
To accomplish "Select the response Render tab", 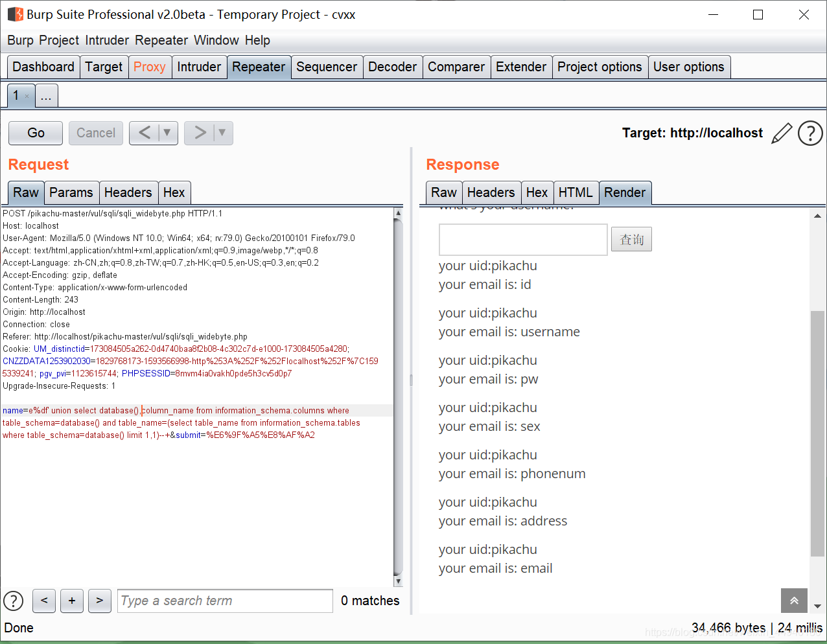I will click(625, 192).
